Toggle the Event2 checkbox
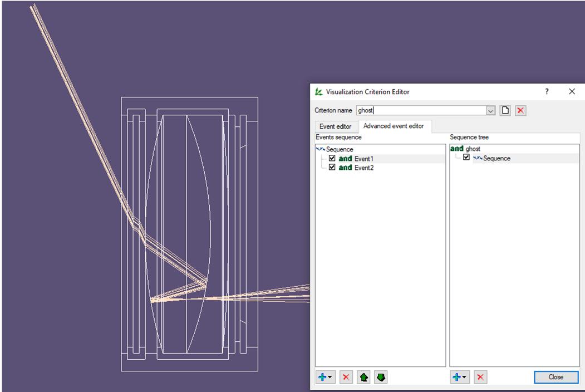The width and height of the screenshot is (585, 392). pyautogui.click(x=332, y=167)
